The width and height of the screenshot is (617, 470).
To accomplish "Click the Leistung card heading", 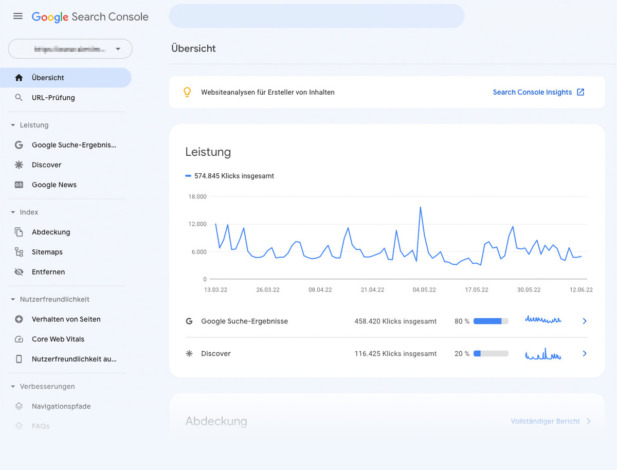I will [x=208, y=152].
